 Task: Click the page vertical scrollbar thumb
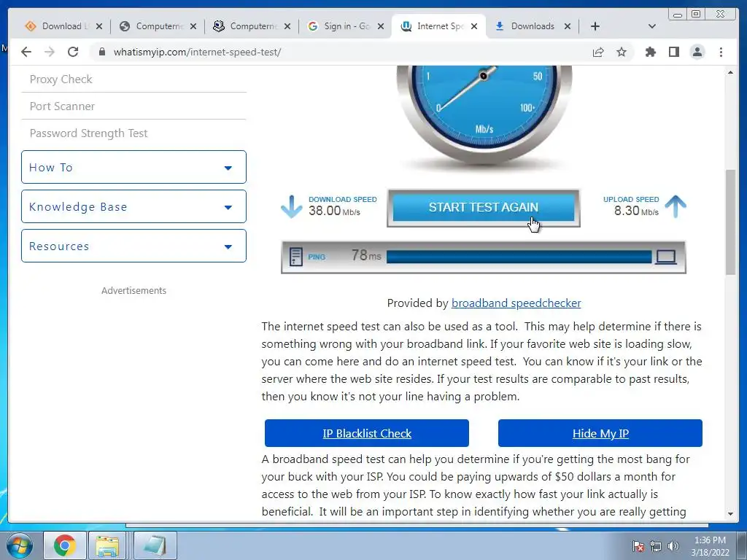pos(730,222)
